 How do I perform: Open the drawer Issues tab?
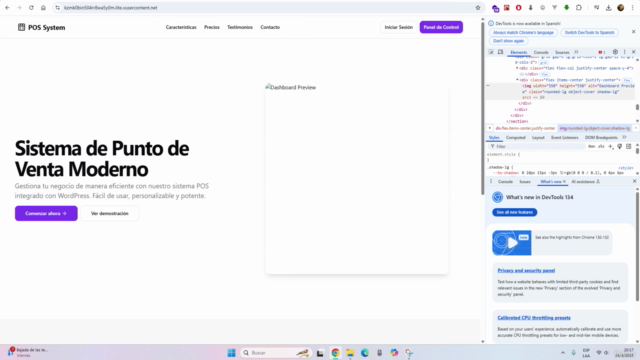525,182
